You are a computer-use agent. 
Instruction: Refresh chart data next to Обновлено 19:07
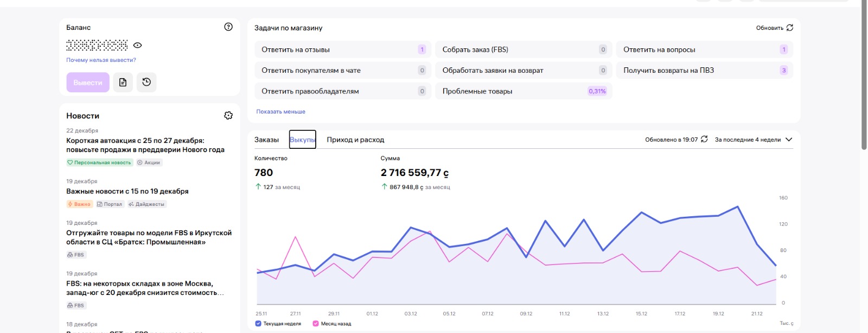(704, 140)
